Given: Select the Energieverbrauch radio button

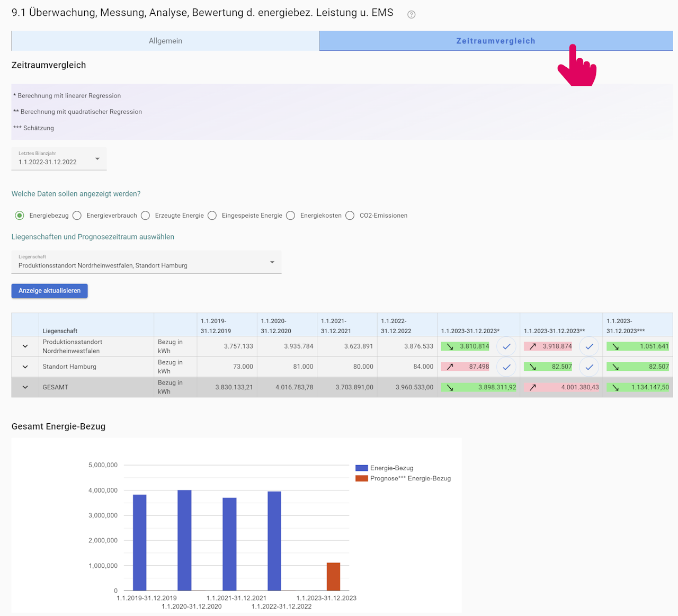Looking at the screenshot, I should click(77, 216).
